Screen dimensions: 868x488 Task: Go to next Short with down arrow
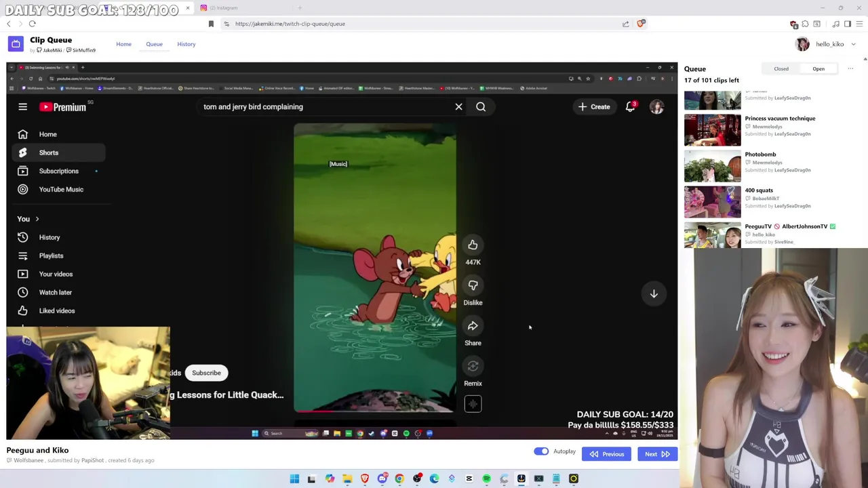pos(654,293)
